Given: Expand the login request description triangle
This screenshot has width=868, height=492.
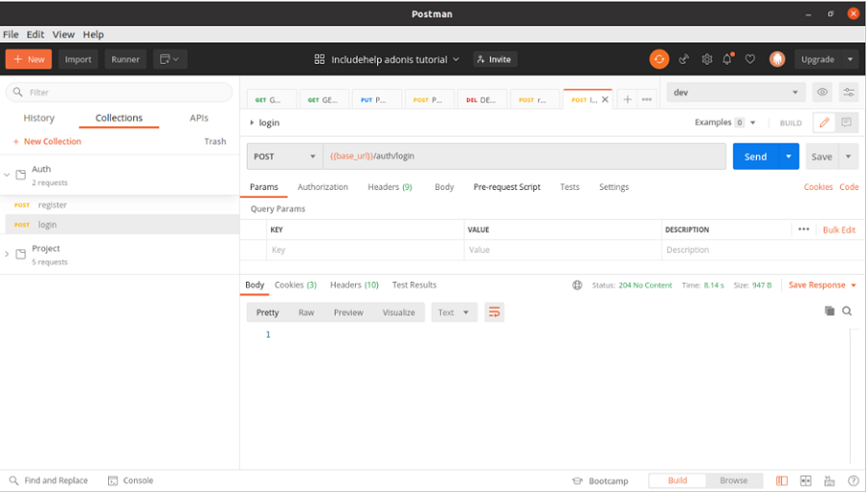Looking at the screenshot, I should [x=252, y=123].
